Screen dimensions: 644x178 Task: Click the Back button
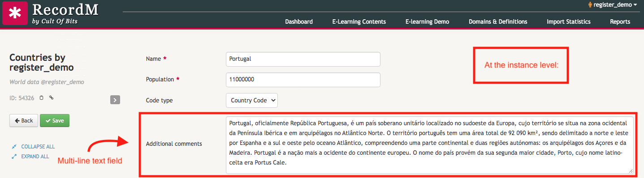tap(24, 121)
